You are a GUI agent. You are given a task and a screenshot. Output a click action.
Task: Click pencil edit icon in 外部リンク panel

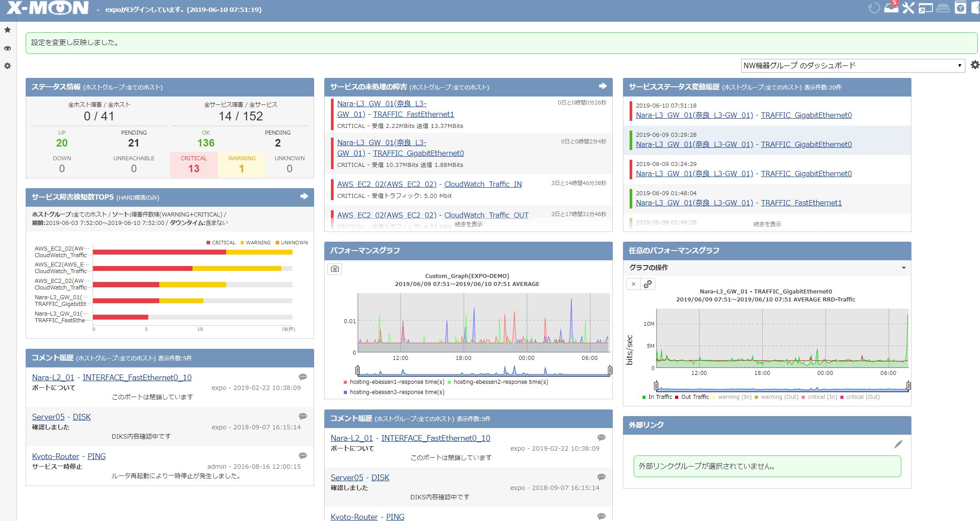point(898,444)
